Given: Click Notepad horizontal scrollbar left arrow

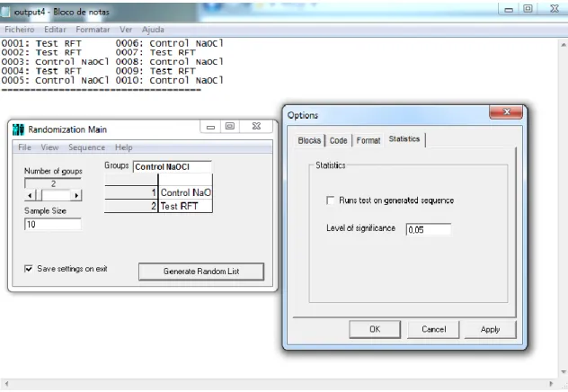Looking at the screenshot, I should 5,384.
